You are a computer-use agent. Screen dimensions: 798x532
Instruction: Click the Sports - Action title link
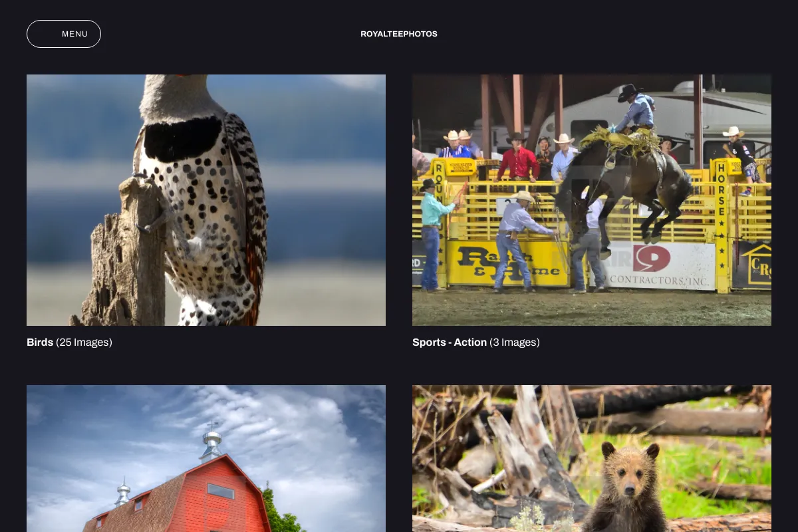450,342
